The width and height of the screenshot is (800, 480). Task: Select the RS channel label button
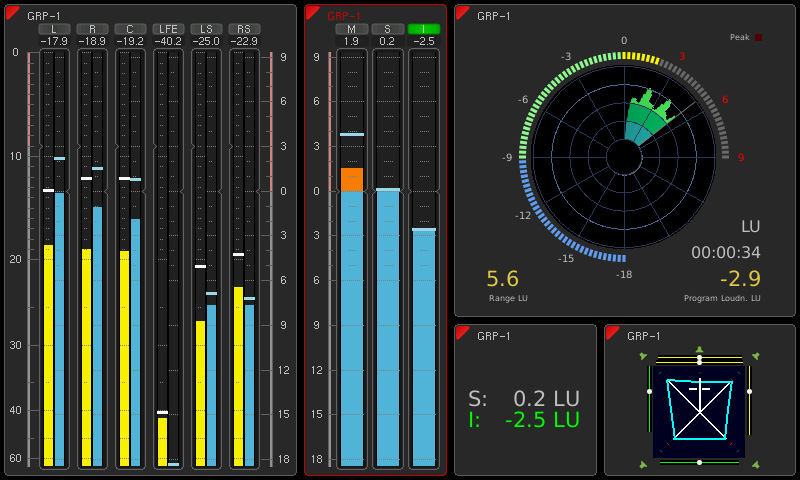coord(244,29)
